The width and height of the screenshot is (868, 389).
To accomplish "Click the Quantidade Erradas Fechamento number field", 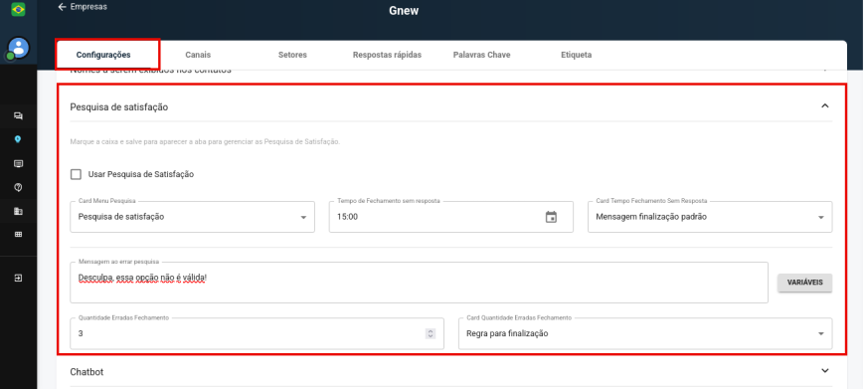I will pos(257,333).
